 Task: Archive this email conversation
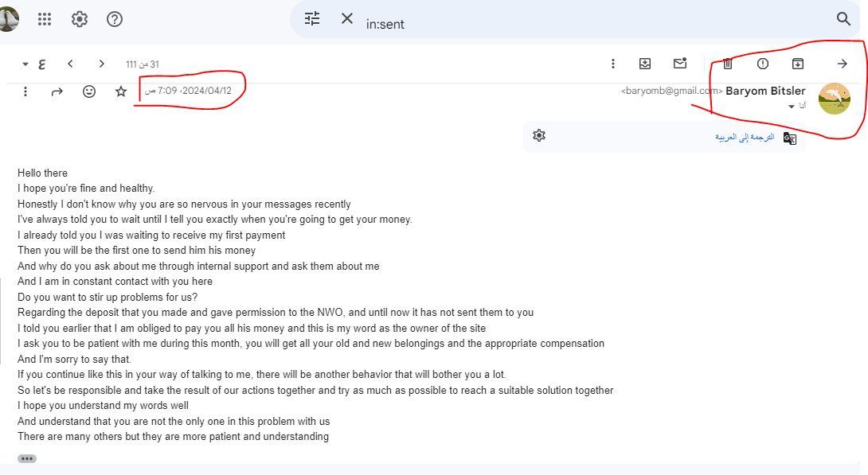click(x=797, y=64)
